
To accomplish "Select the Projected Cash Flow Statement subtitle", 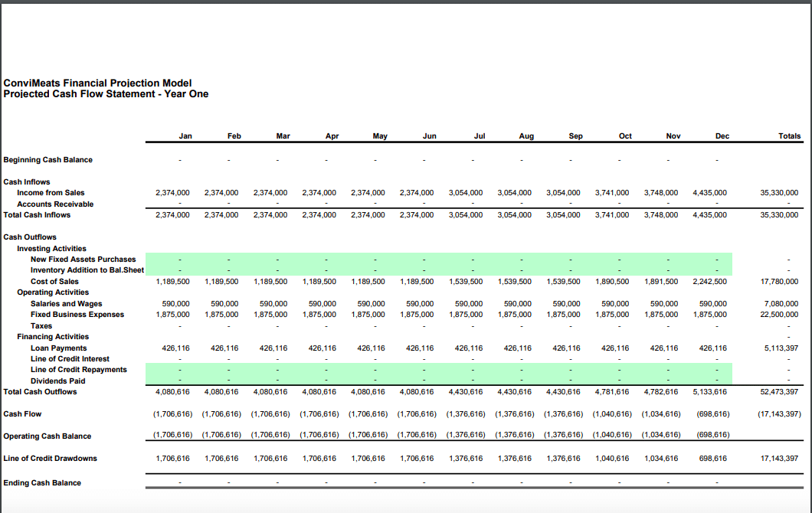I will pyautogui.click(x=106, y=94).
